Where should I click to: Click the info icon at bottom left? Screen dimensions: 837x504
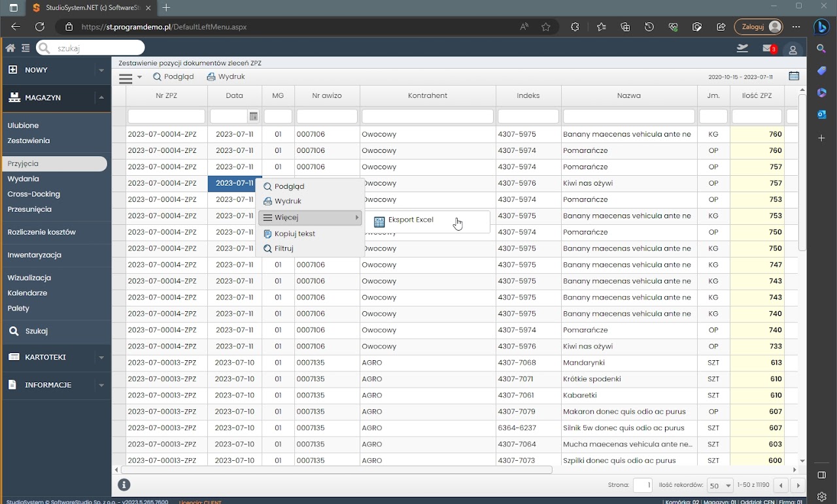coord(124,484)
